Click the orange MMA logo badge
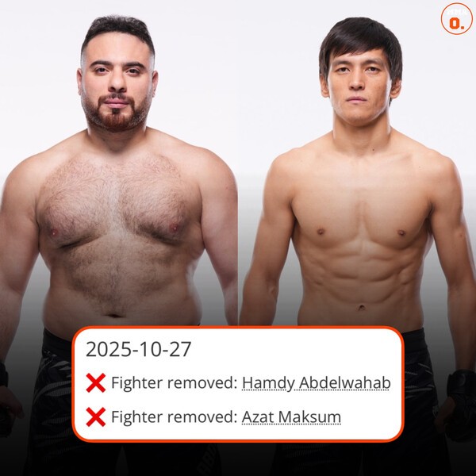Image resolution: width=476 pixels, height=476 pixels. [457, 19]
